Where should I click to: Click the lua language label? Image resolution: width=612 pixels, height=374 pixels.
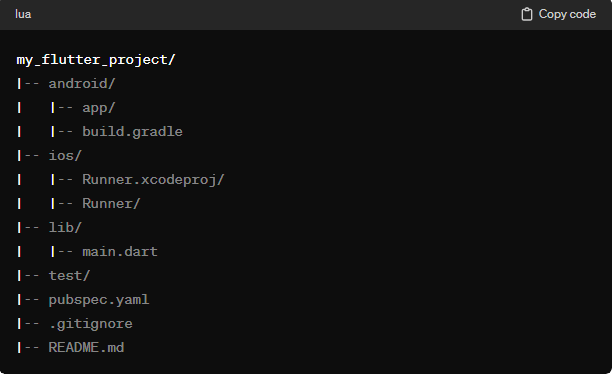23,14
